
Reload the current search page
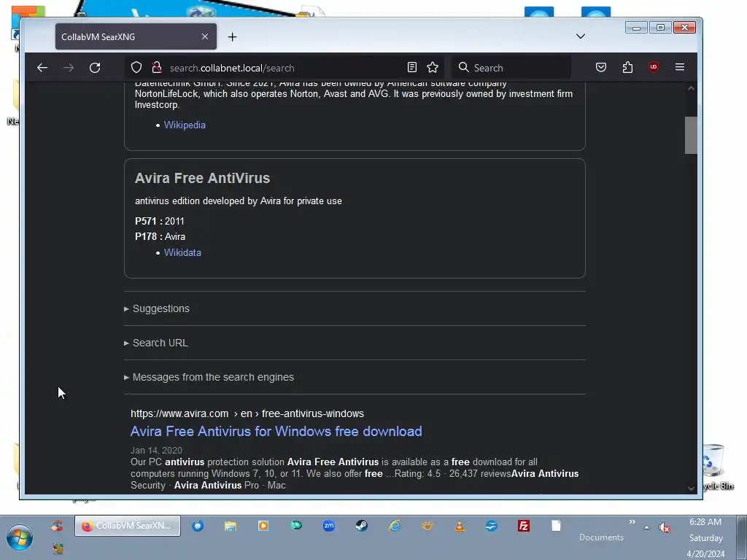point(95,68)
